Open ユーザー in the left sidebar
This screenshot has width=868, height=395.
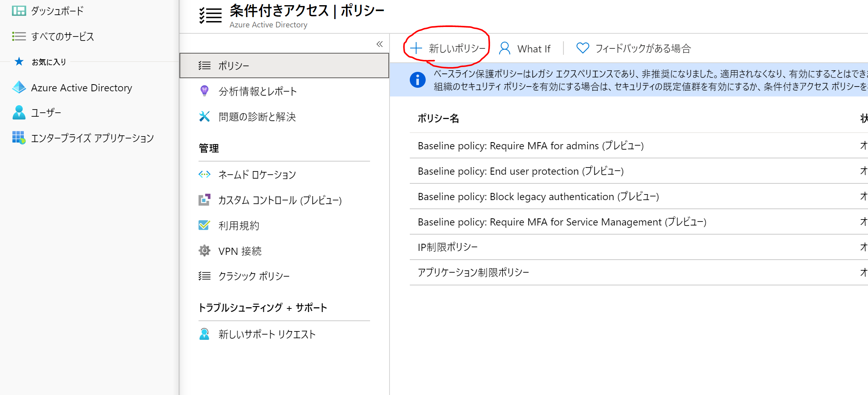point(46,113)
